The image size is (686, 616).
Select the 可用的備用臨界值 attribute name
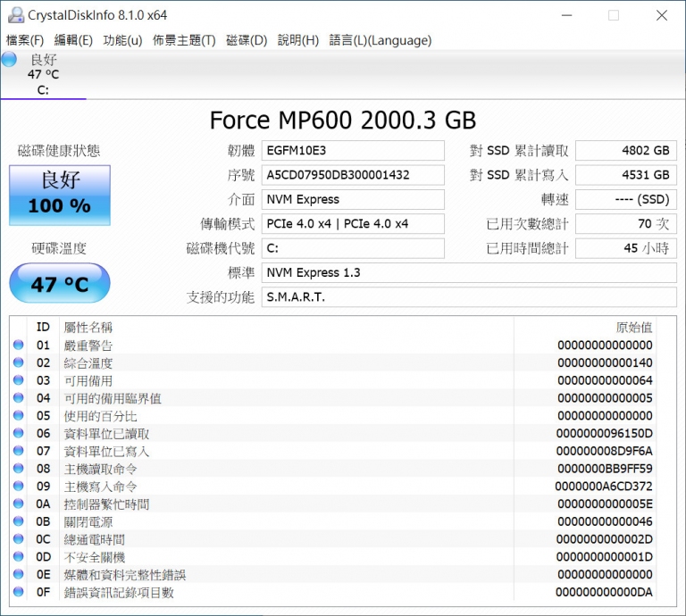pyautogui.click(x=113, y=398)
